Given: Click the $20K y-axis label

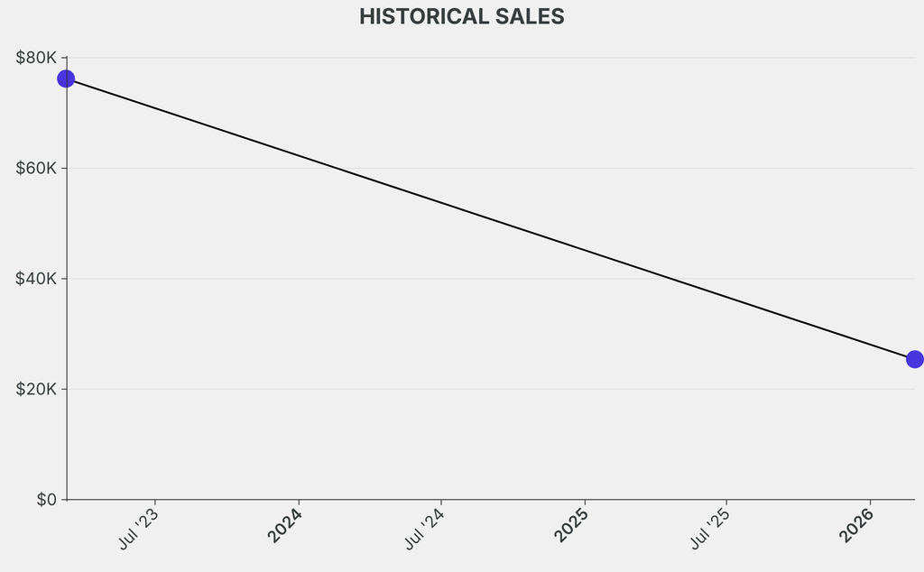Looking at the screenshot, I should pyautogui.click(x=35, y=390).
